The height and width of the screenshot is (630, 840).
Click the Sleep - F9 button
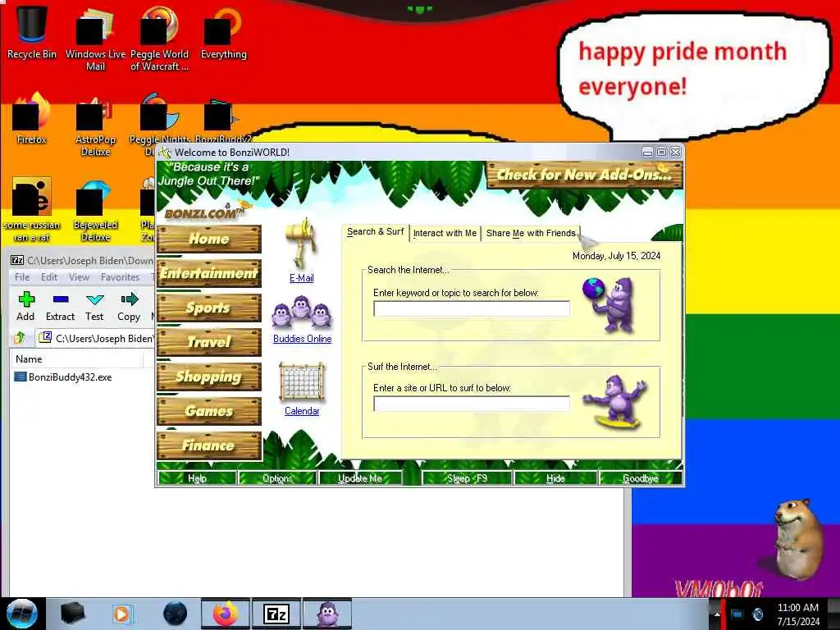pyautogui.click(x=467, y=478)
